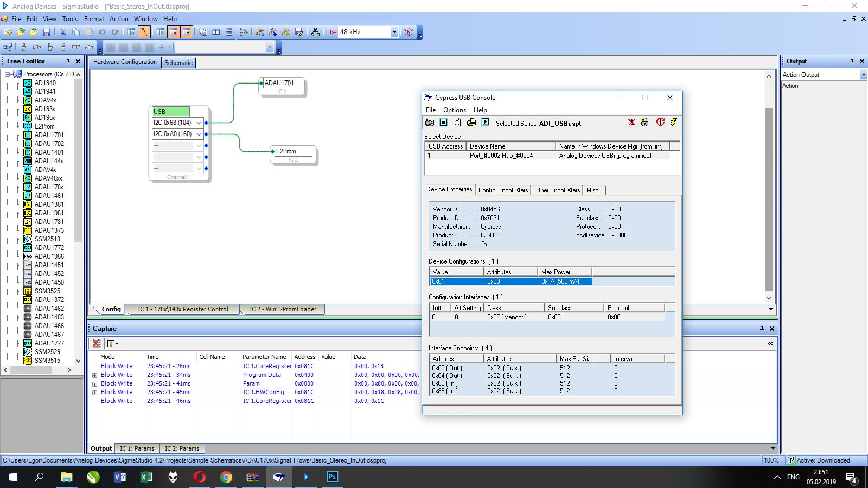
Task: Select the USB interface block header
Action: [x=170, y=112]
